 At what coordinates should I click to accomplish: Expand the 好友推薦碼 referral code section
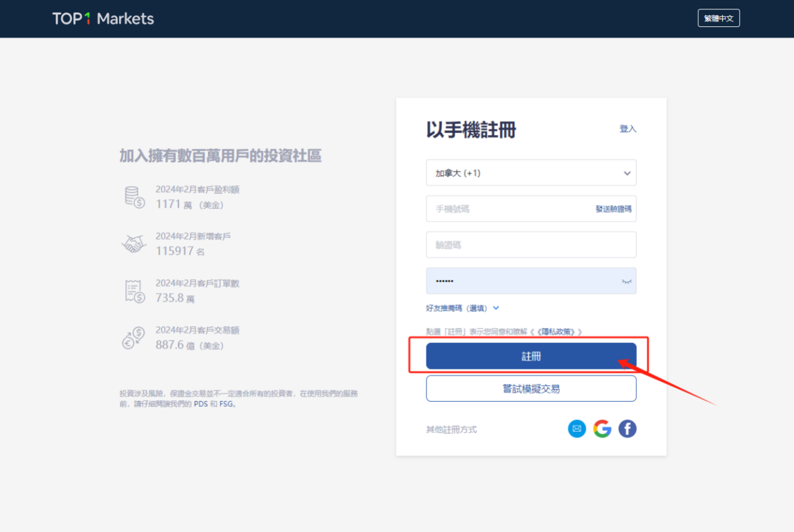click(x=460, y=308)
